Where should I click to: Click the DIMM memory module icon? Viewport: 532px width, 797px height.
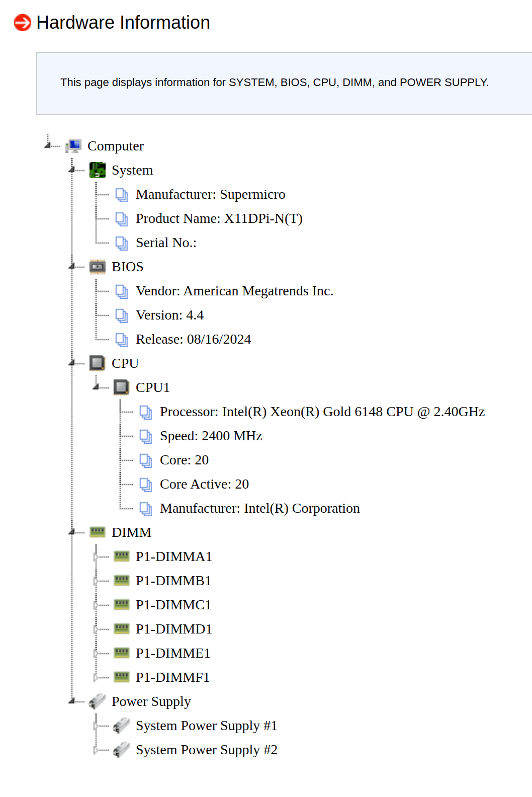coord(98,532)
